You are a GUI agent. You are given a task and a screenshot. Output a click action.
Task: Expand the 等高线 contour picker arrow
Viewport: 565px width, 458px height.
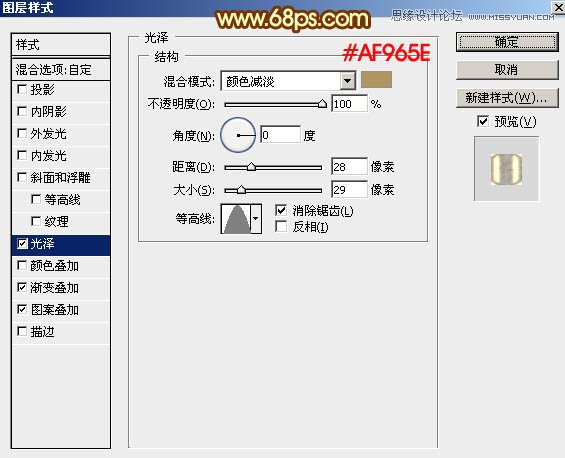pos(255,219)
